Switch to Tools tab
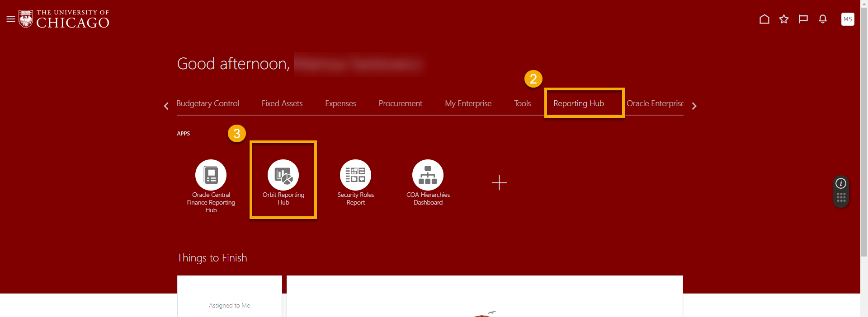868x317 pixels. click(x=523, y=103)
